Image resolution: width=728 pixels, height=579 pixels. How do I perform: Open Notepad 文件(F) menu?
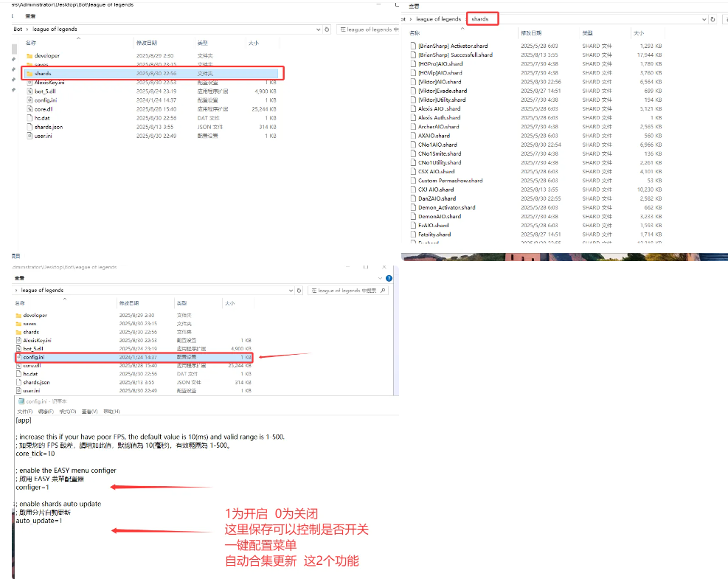tap(24, 412)
